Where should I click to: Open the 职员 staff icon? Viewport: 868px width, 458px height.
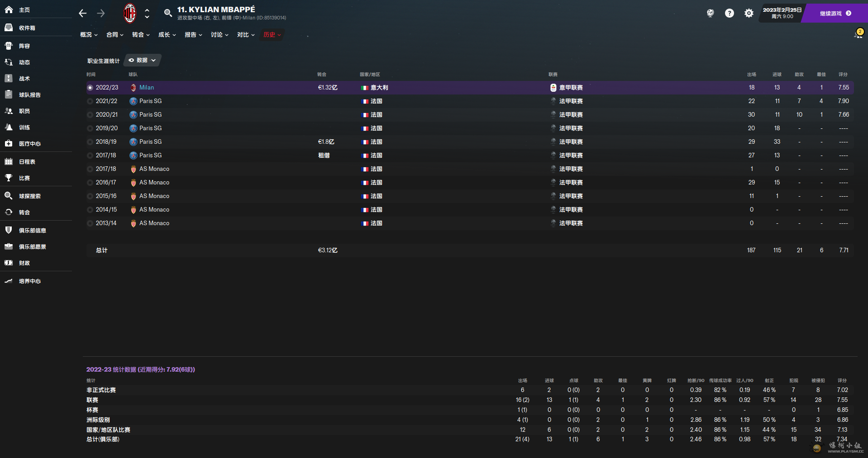click(9, 111)
